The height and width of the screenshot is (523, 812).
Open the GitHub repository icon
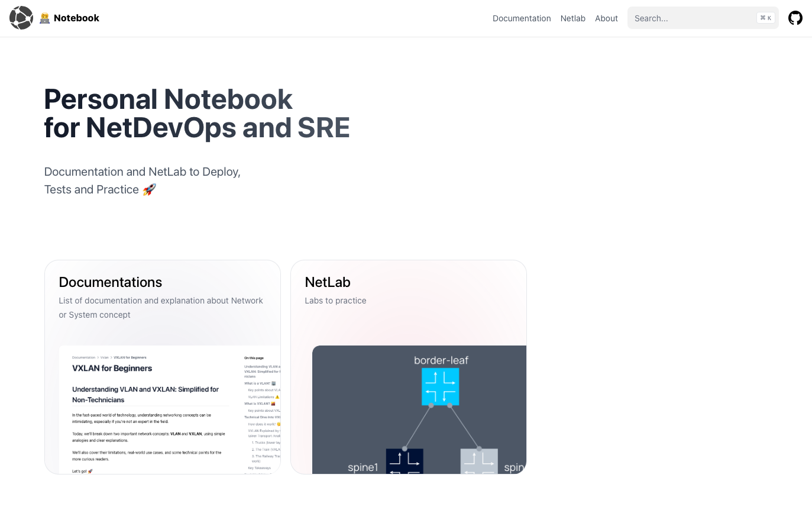(x=795, y=18)
